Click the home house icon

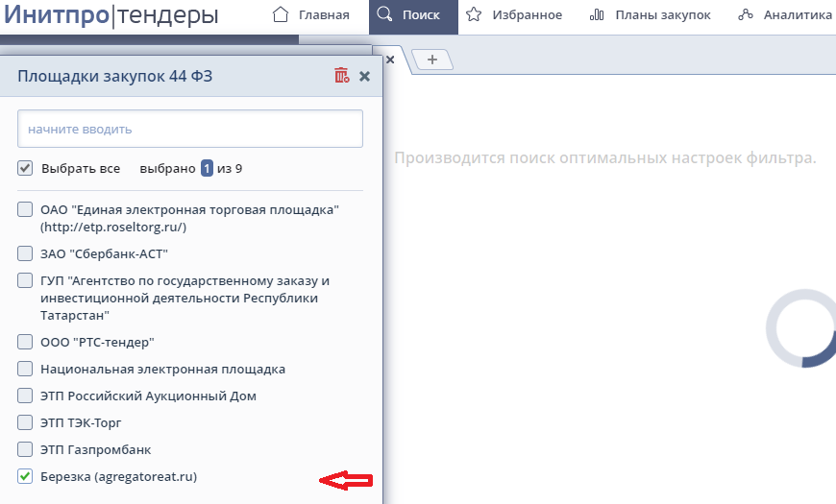281,14
